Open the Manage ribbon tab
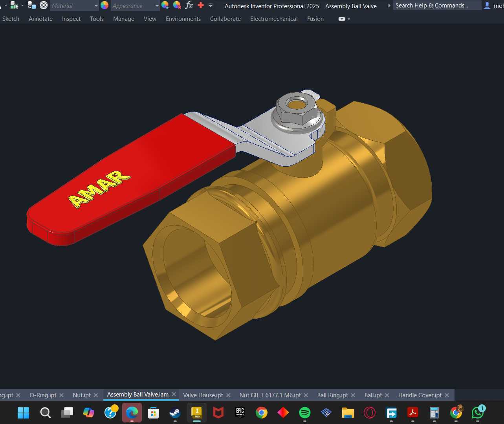The height and width of the screenshot is (424, 504). (124, 19)
